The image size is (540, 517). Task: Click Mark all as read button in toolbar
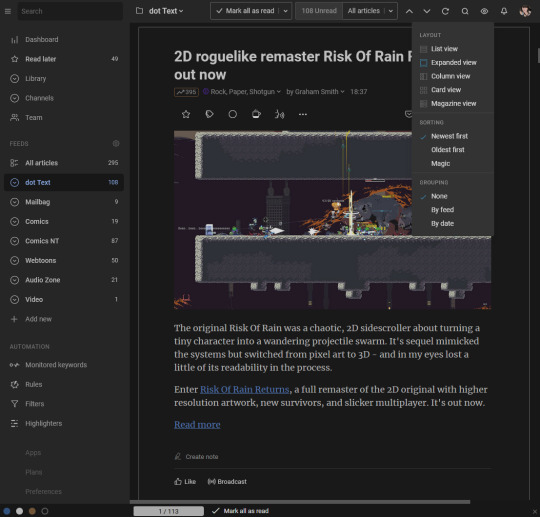pyautogui.click(x=245, y=11)
